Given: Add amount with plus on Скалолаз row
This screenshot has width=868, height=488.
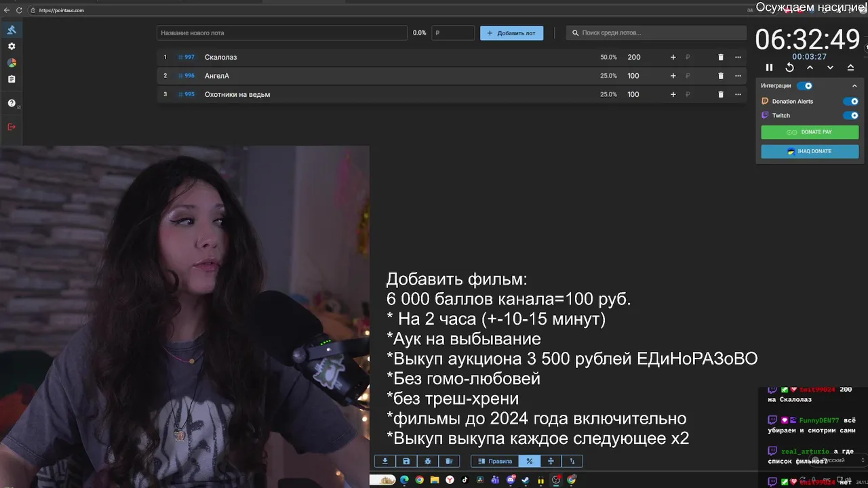Looking at the screenshot, I should pyautogui.click(x=673, y=57).
